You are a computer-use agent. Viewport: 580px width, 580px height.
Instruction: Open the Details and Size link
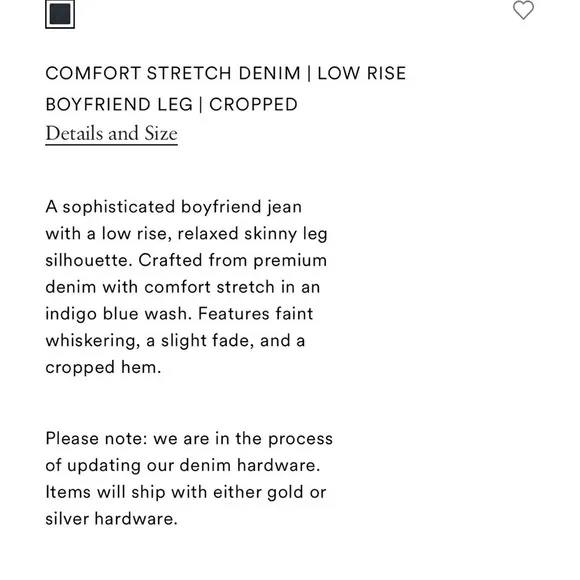111,134
